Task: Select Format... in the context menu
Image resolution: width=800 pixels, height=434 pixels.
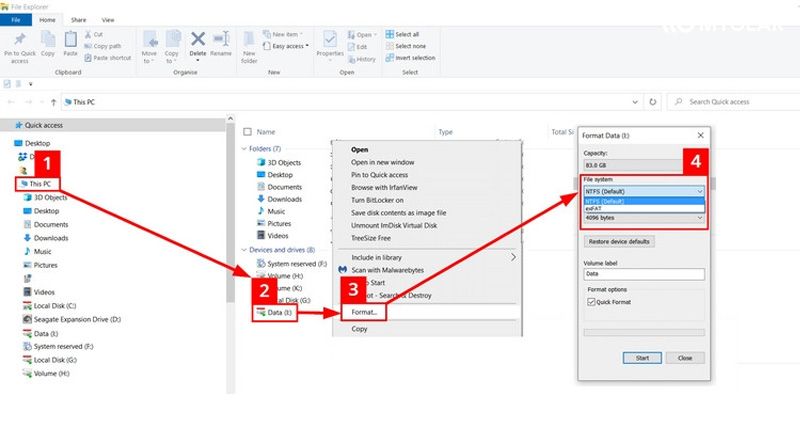Action: (365, 313)
